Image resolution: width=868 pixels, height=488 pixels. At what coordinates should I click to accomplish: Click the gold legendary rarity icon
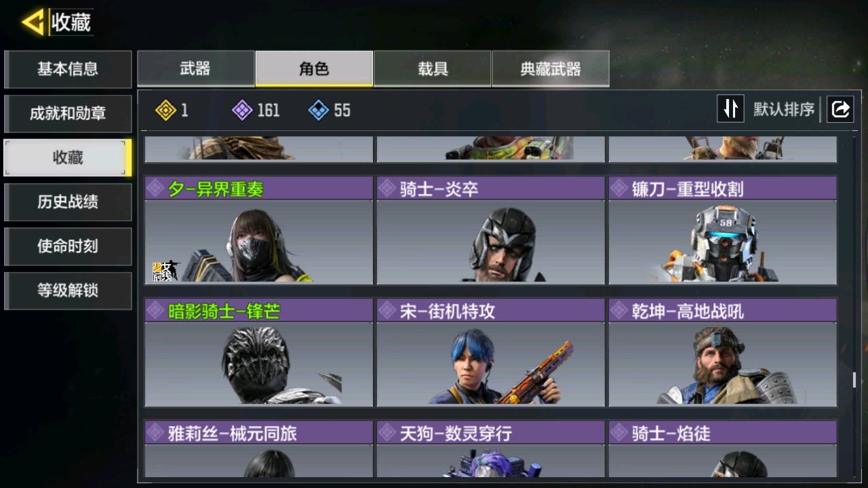[x=166, y=110]
